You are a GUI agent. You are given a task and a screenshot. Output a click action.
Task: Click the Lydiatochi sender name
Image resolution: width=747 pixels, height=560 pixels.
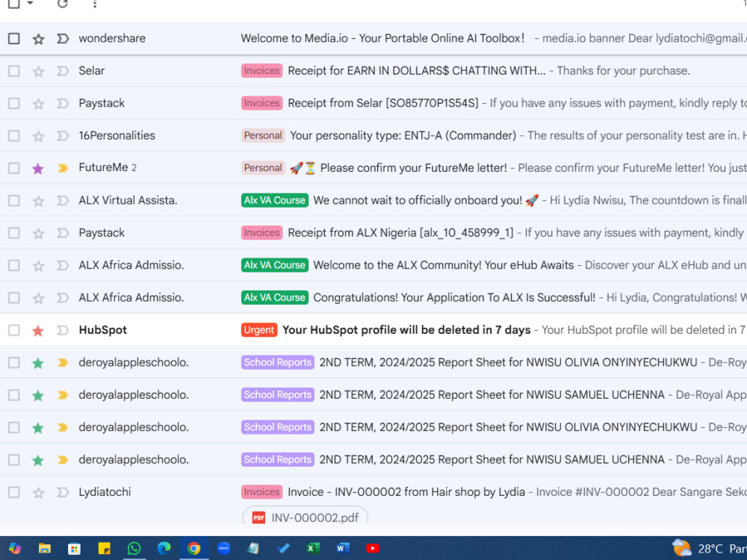click(105, 492)
